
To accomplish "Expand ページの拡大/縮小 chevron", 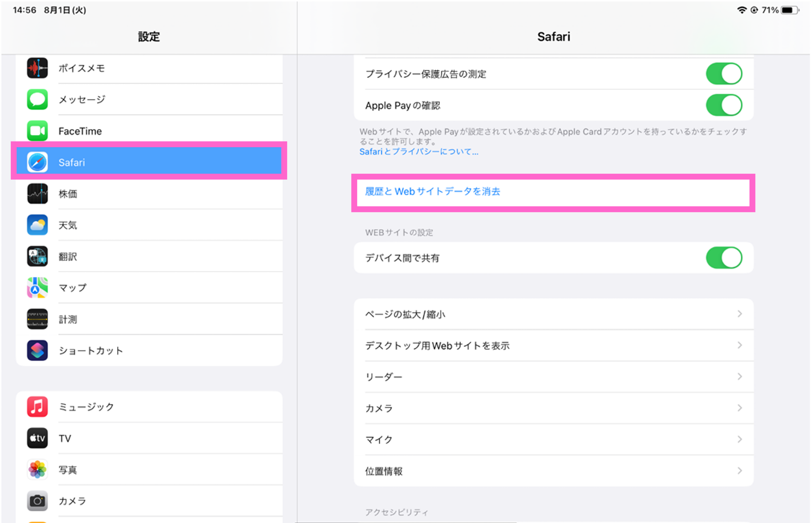I will click(739, 314).
